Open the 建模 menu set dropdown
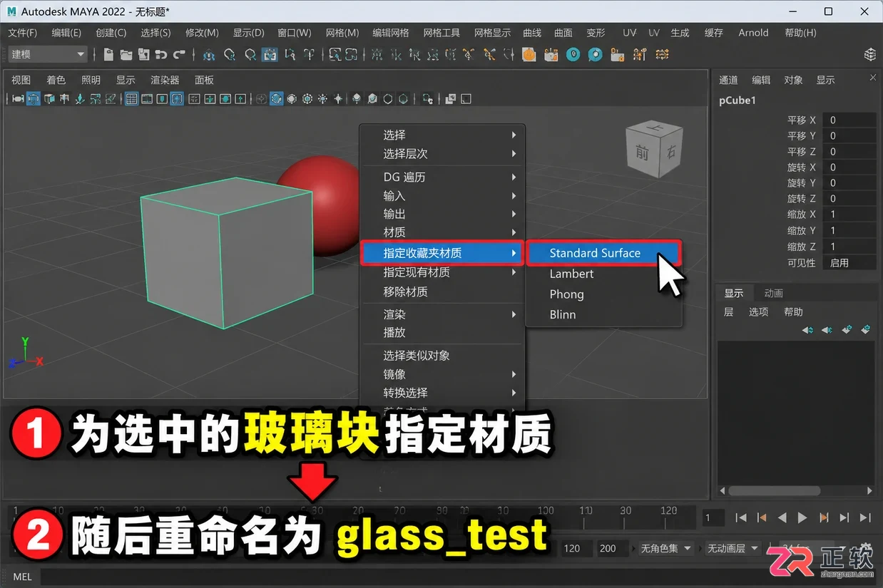Image resolution: width=883 pixels, height=588 pixels. (48, 55)
